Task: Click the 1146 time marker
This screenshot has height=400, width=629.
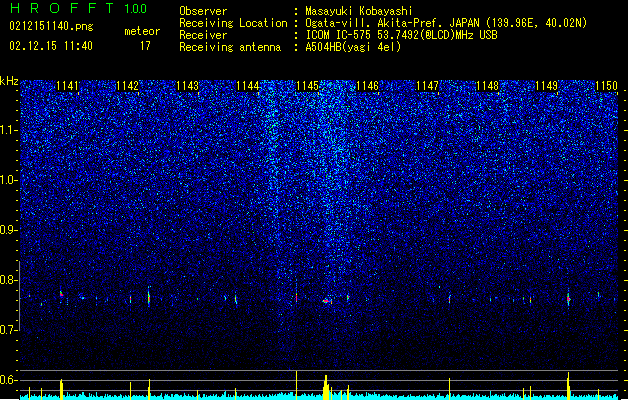Action: (367, 86)
